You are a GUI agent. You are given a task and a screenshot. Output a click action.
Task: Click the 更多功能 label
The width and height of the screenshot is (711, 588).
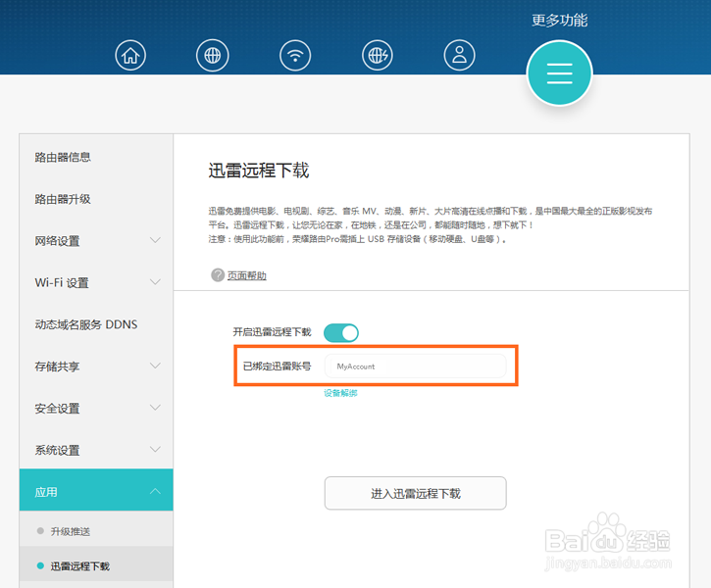(x=560, y=20)
